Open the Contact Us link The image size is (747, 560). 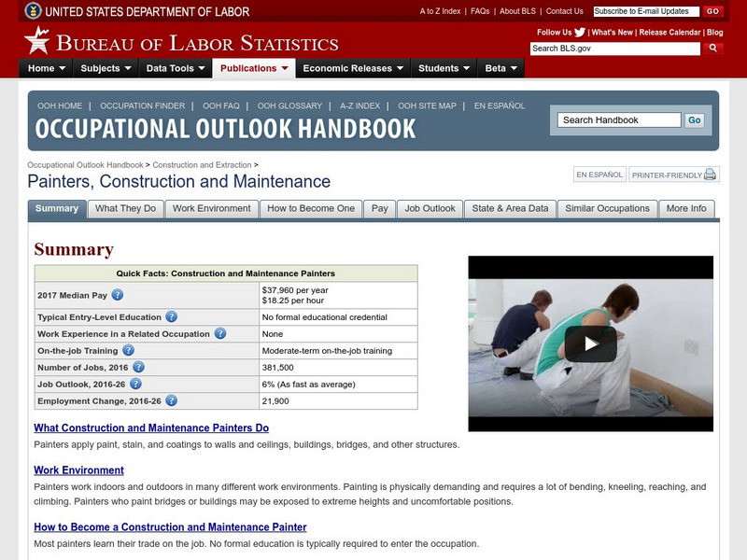pyautogui.click(x=565, y=11)
